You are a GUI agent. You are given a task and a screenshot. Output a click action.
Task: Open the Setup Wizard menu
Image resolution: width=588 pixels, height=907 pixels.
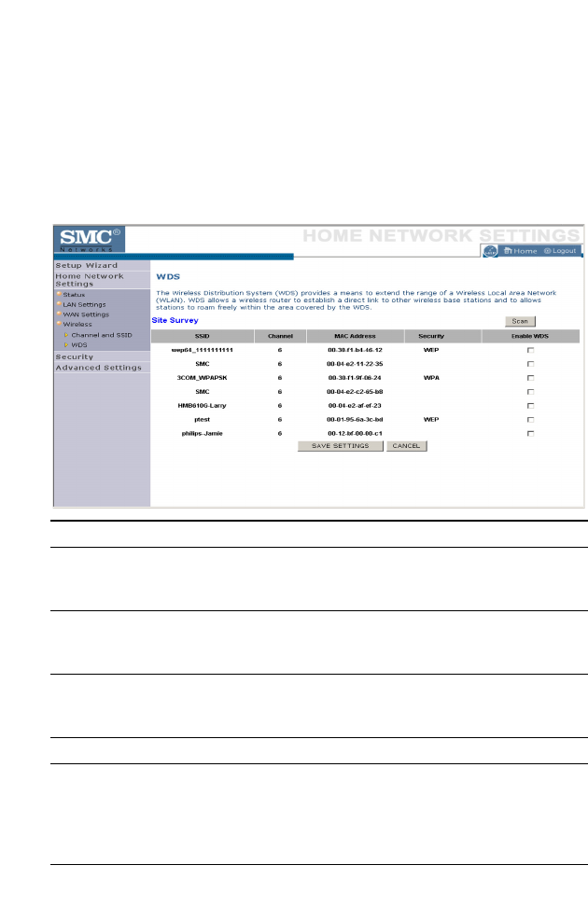pos(86,265)
